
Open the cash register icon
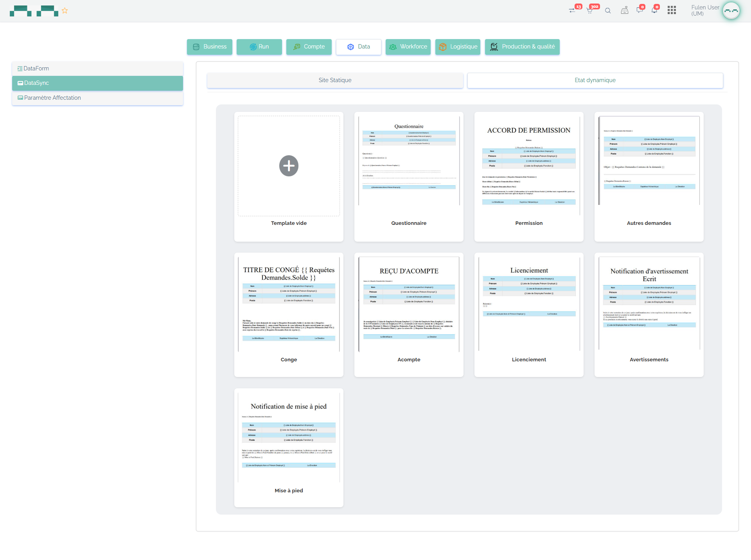click(624, 11)
